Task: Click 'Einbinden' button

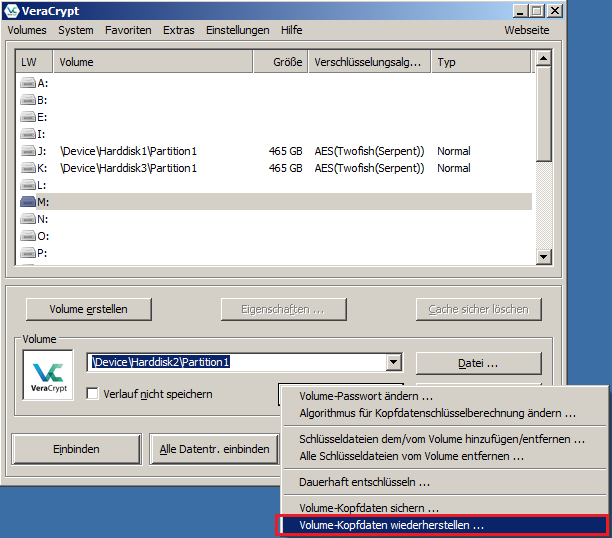Action: pyautogui.click(x=76, y=449)
